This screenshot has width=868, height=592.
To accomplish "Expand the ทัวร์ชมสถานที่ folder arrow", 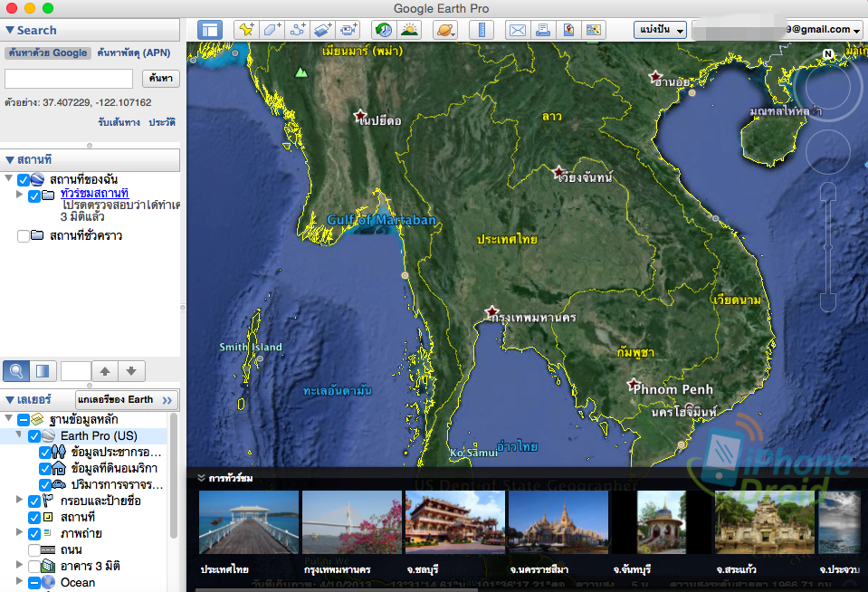I will coord(19,195).
